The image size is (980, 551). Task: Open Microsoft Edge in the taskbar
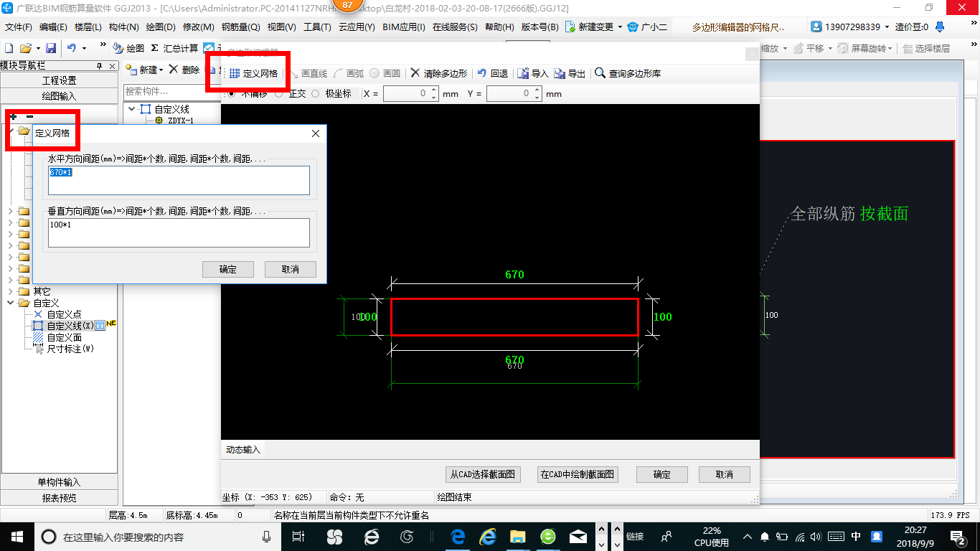(458, 536)
